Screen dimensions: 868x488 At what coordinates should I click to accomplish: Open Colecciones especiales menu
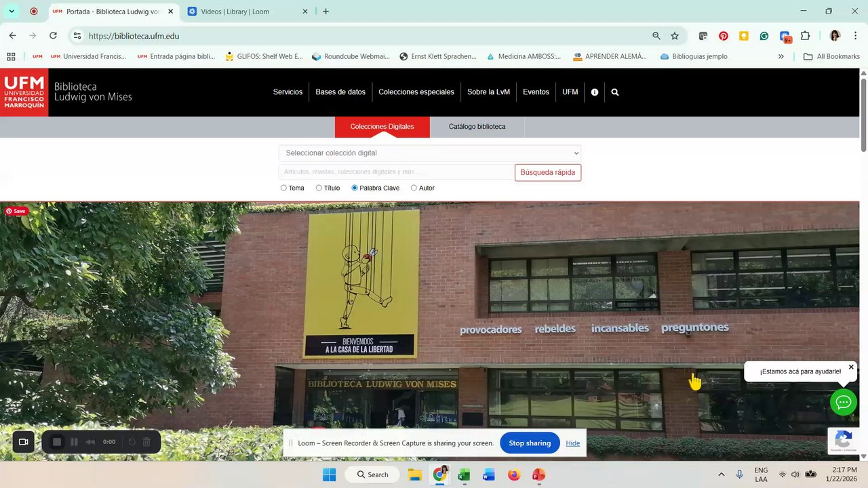point(416,92)
